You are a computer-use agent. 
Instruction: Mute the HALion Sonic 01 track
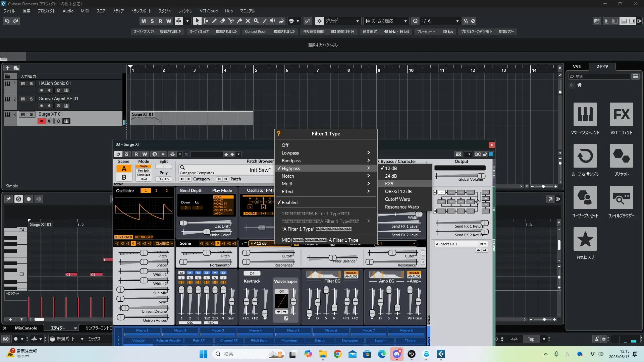23,83
